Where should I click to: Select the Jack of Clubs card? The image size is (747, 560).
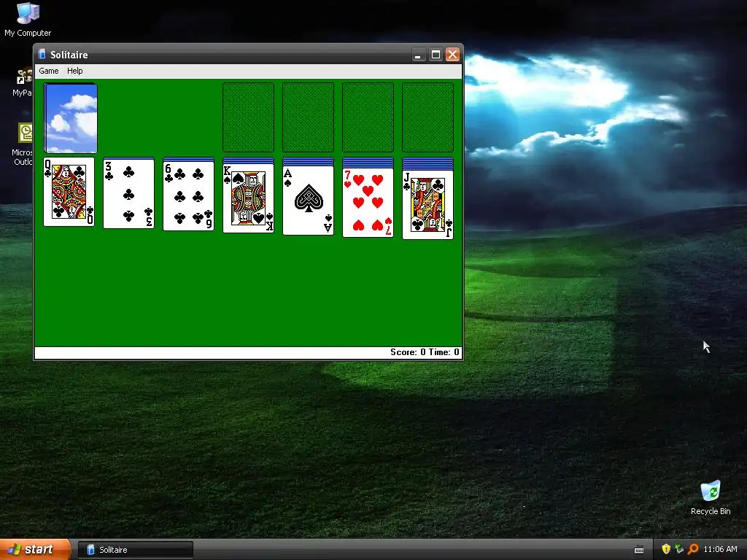[427, 205]
